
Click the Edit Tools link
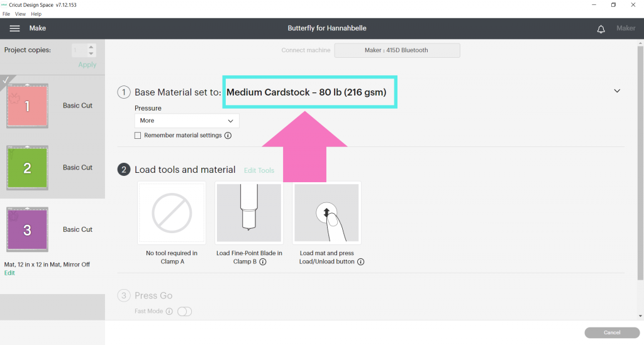pyautogui.click(x=258, y=170)
